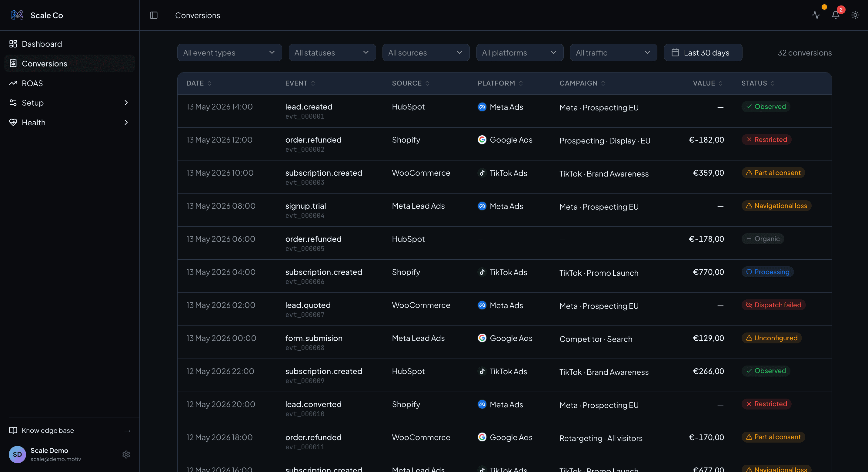Click Google Ads icon in evt_000008 row
This screenshot has width=868, height=472.
[482, 338]
